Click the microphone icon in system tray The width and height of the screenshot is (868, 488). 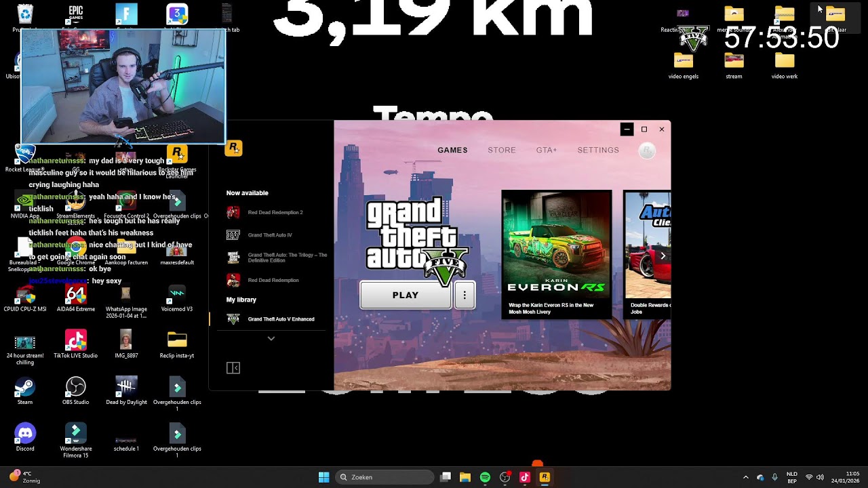(774, 477)
